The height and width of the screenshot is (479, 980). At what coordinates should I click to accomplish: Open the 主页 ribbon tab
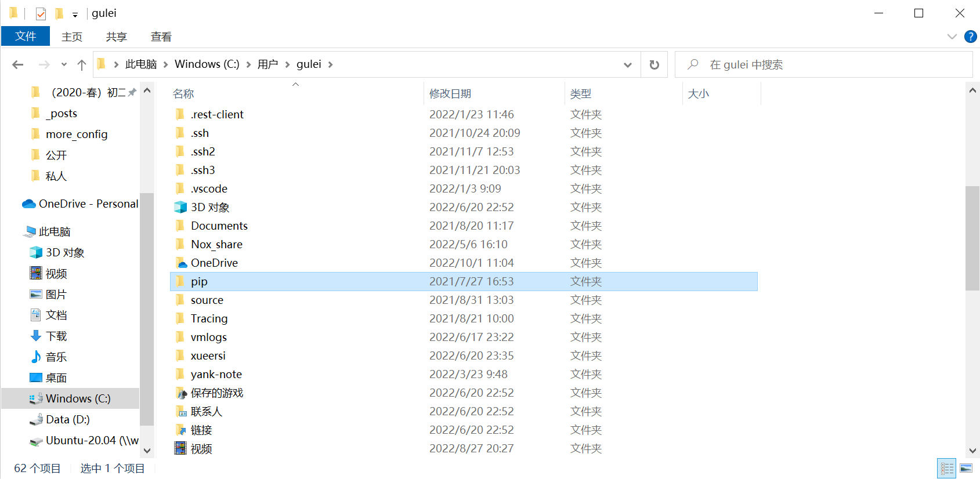tap(72, 37)
